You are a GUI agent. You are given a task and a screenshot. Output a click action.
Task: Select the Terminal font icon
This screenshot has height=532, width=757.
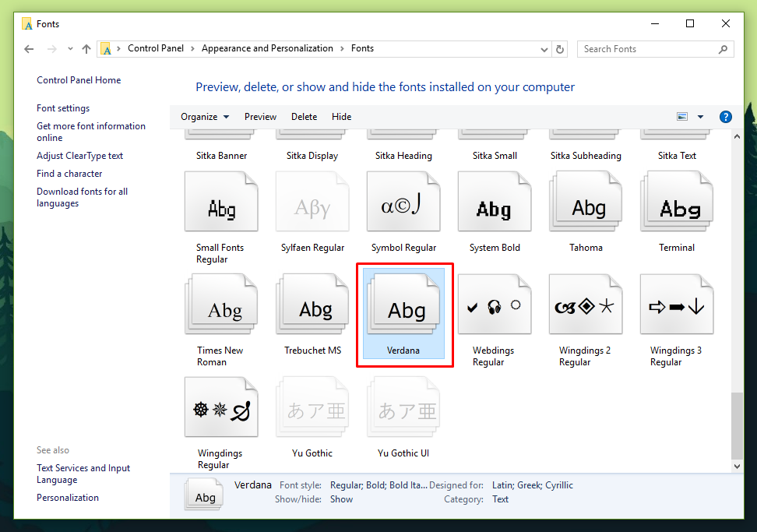click(x=677, y=203)
